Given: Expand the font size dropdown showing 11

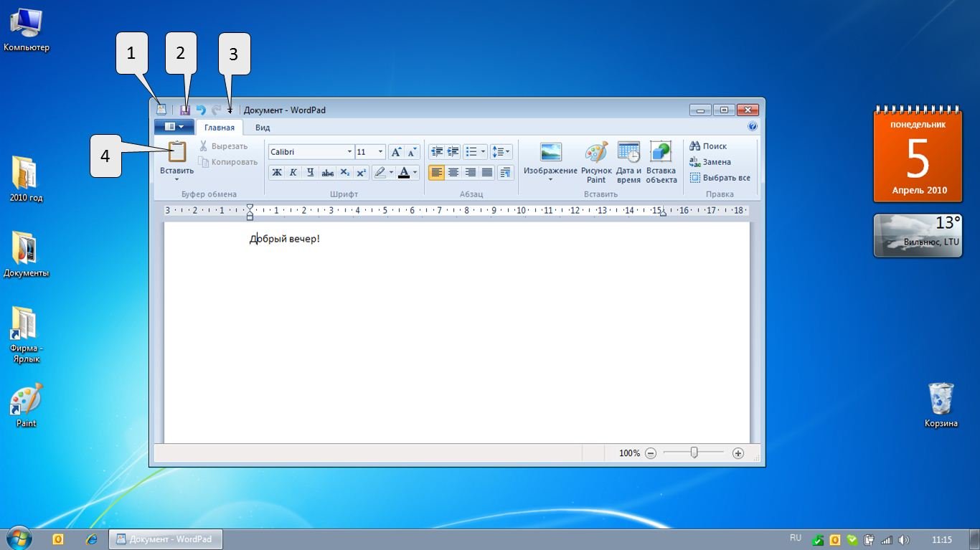Looking at the screenshot, I should coord(380,152).
